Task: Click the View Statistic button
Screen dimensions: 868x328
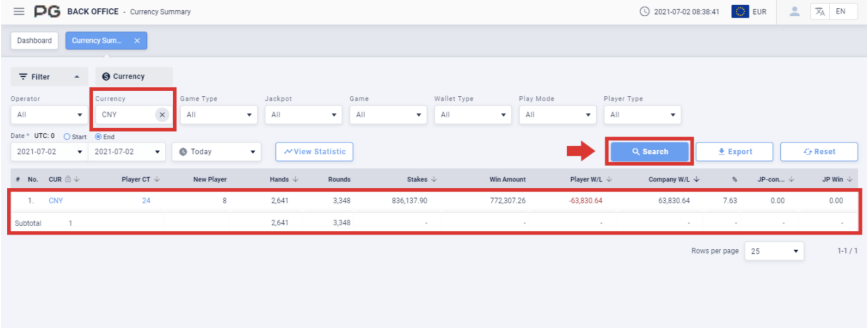Action: pyautogui.click(x=314, y=152)
